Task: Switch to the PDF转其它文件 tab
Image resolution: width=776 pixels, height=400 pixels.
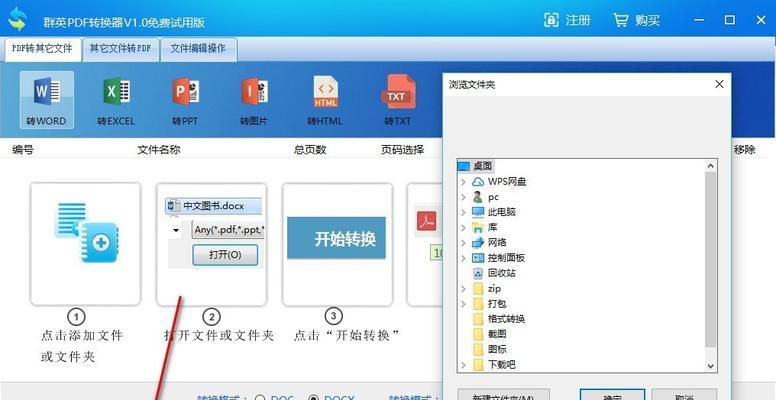Action: coord(43,49)
